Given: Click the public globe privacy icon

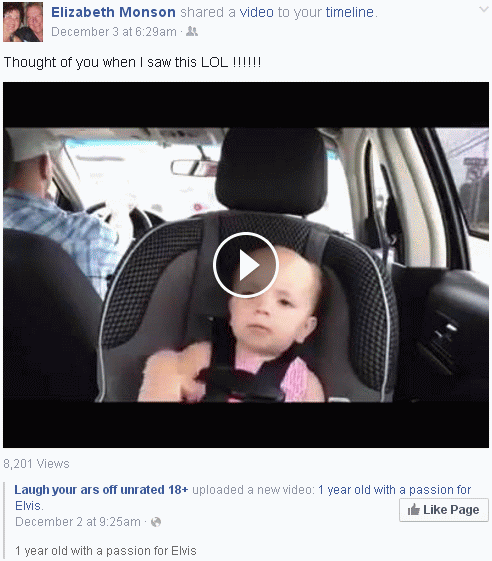Looking at the screenshot, I should coord(156,522).
